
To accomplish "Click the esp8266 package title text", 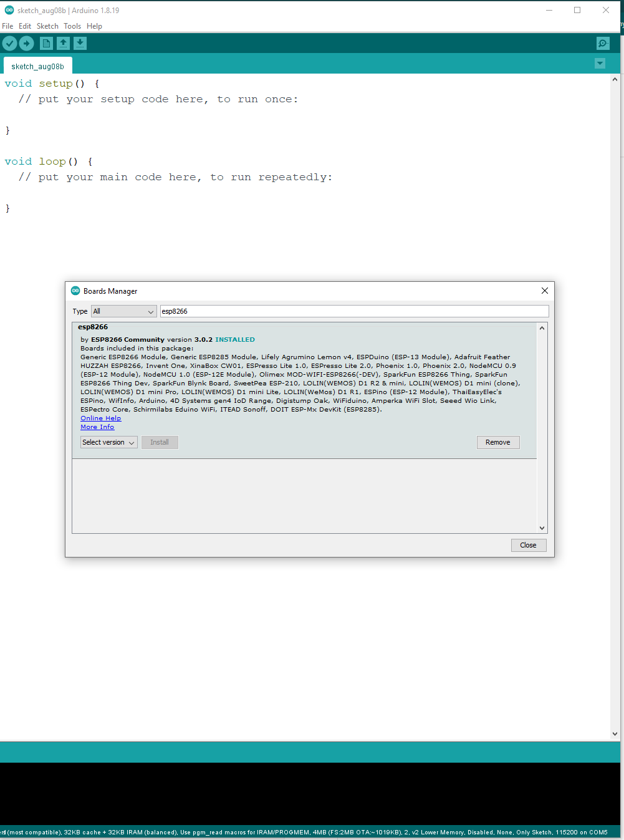I will click(93, 327).
